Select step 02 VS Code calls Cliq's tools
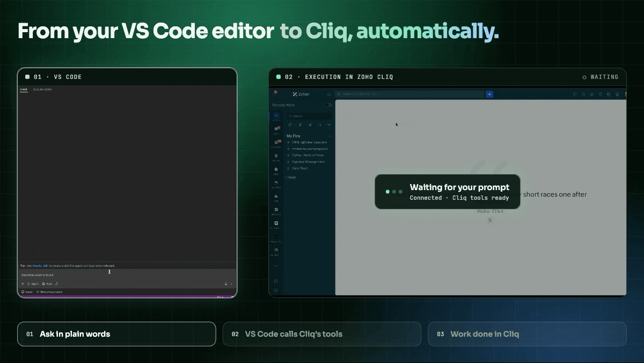 coord(322,334)
